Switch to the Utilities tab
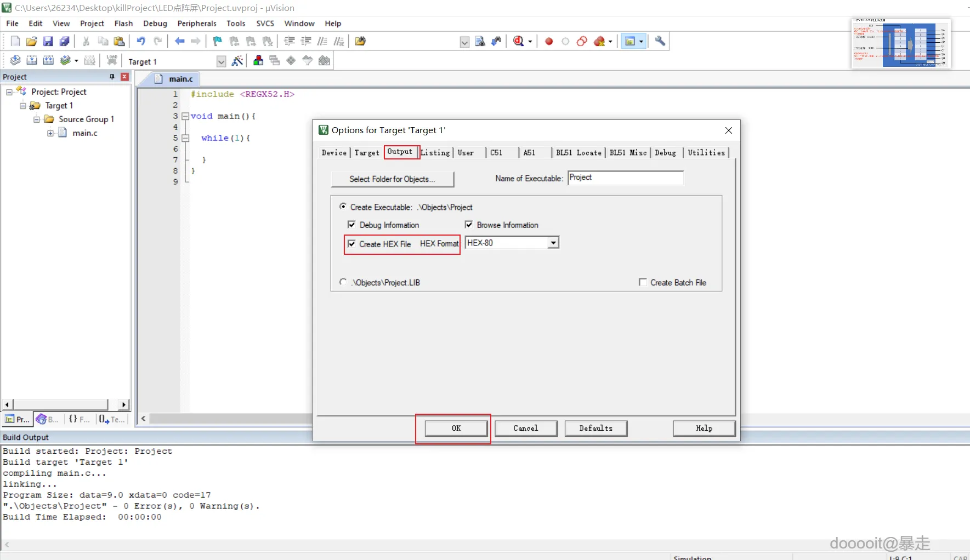970x560 pixels. [706, 153]
